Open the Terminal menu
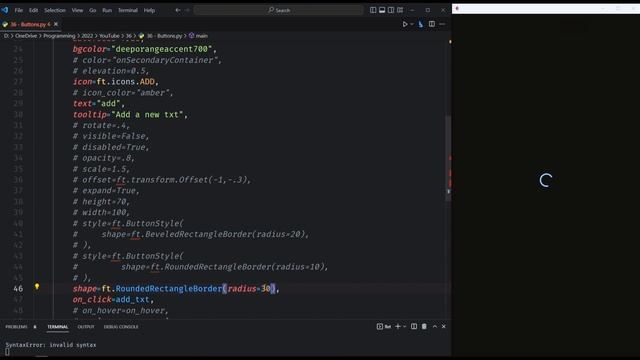This screenshot has width=640, height=360. (x=128, y=10)
